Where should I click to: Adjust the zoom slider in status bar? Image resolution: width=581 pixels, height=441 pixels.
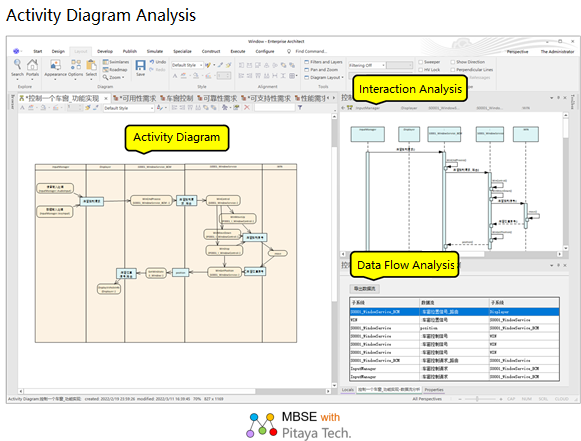click(x=477, y=399)
